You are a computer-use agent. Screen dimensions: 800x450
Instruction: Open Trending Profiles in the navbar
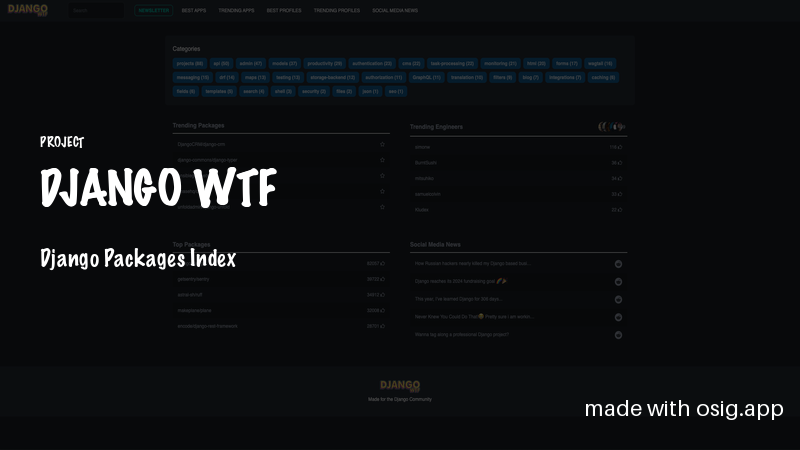[337, 10]
